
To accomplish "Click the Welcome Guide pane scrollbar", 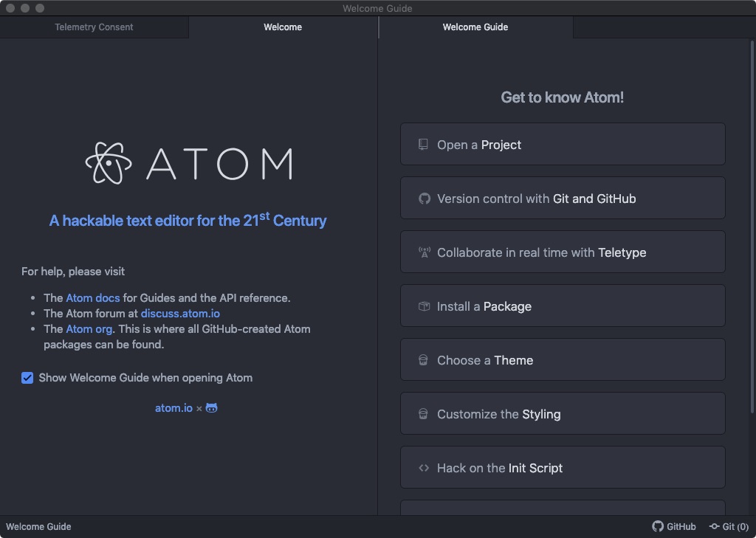I will coord(752,227).
